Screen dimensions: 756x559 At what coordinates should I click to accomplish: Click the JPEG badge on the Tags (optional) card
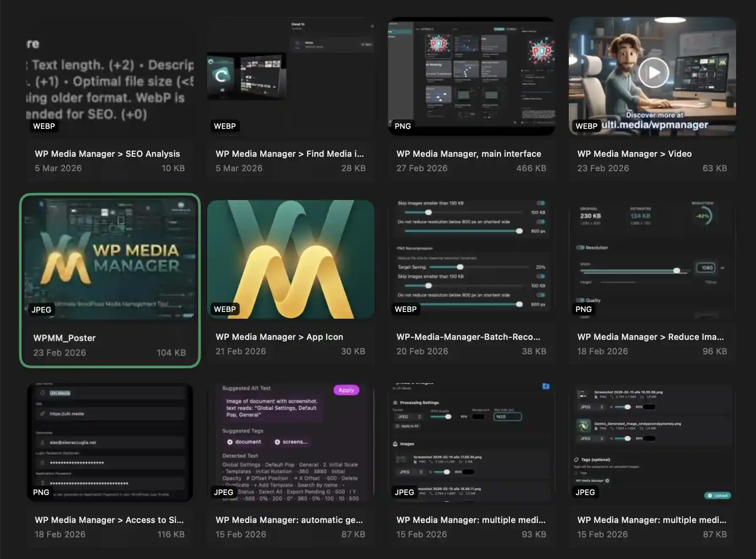coord(585,492)
